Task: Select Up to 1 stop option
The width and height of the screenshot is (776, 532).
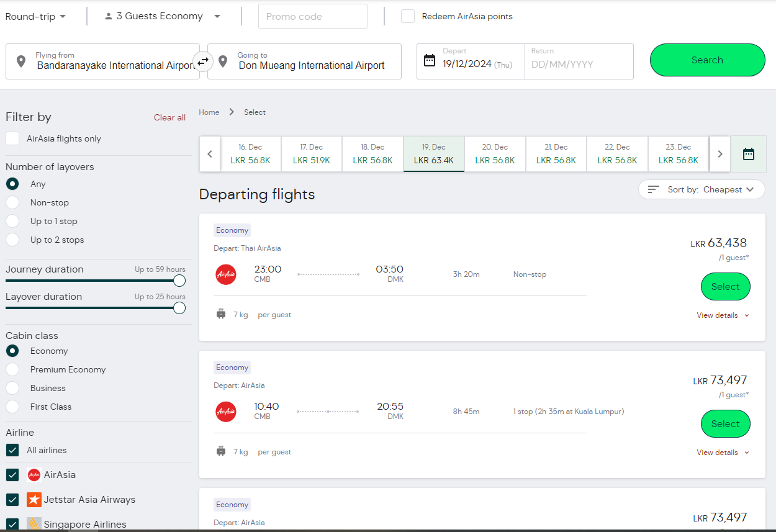Action: [x=12, y=221]
